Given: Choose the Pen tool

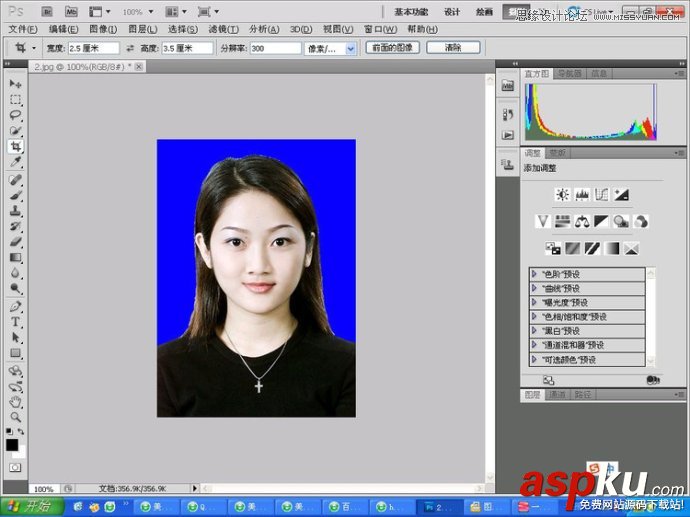Looking at the screenshot, I should 16,306.
